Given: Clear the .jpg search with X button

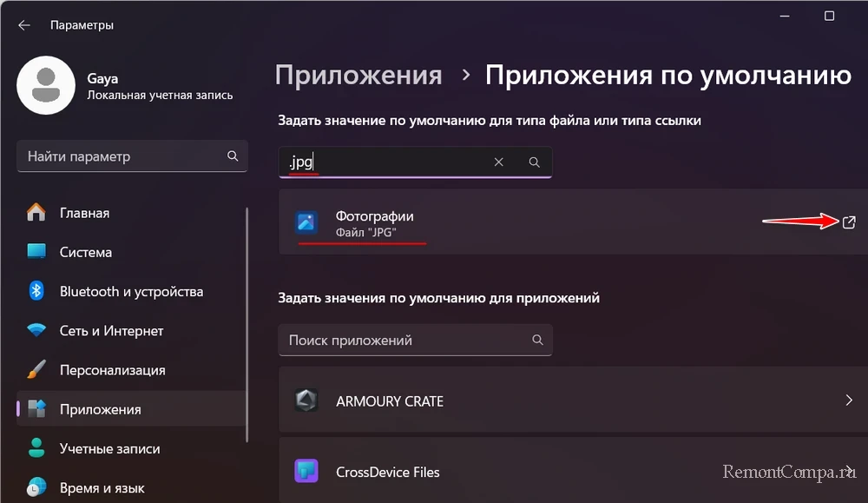Looking at the screenshot, I should [499, 162].
